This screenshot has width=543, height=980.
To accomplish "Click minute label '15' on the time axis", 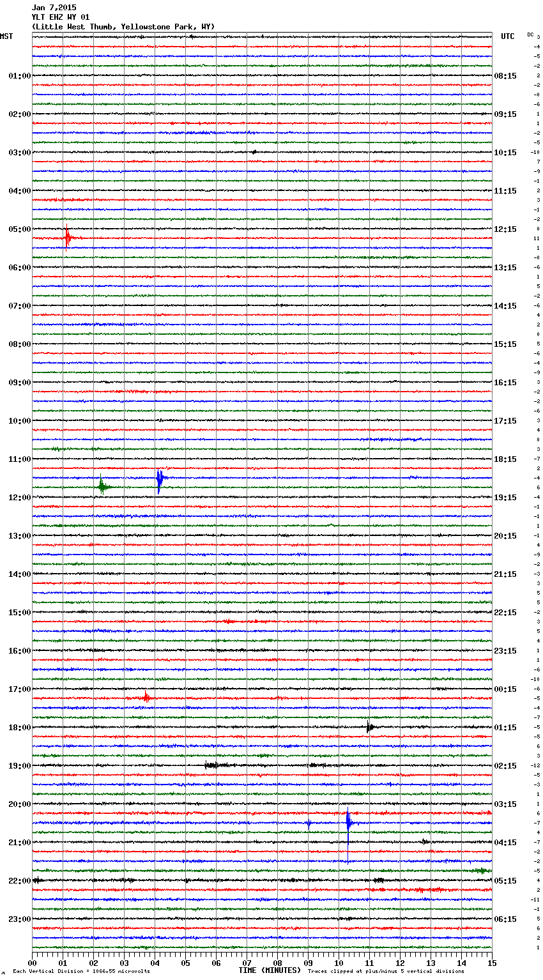I will click(491, 963).
